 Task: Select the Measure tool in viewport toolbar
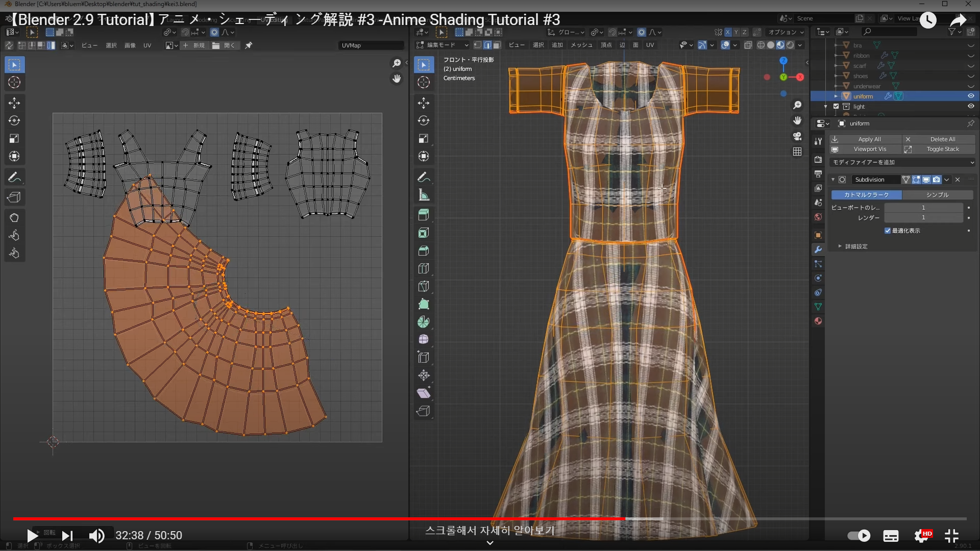tap(424, 195)
